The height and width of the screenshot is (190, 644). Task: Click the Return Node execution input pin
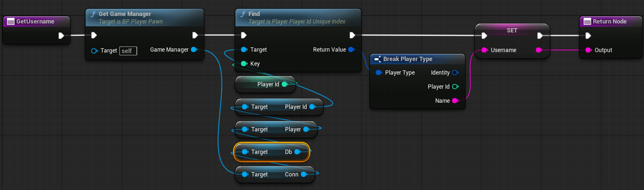point(588,36)
